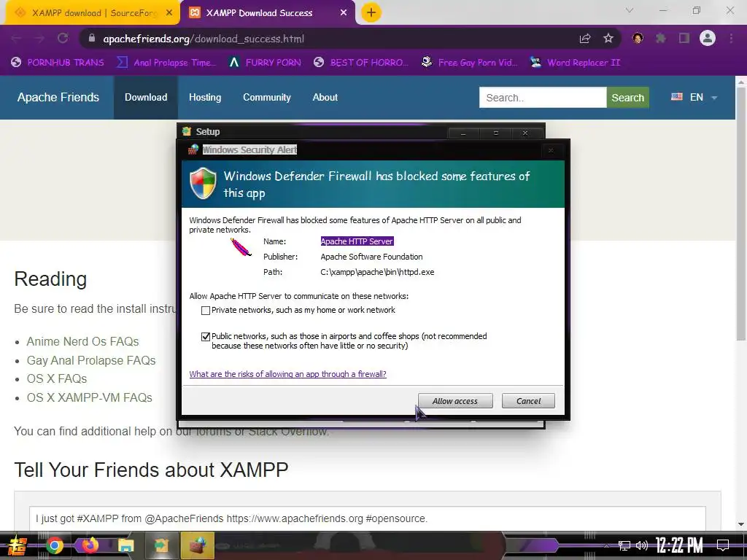The height and width of the screenshot is (560, 747).
Task: Open the notification center icon
Action: 723,545
